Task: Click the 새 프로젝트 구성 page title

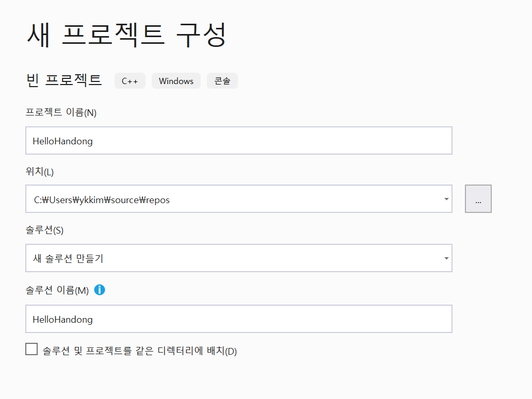Action: click(x=126, y=36)
